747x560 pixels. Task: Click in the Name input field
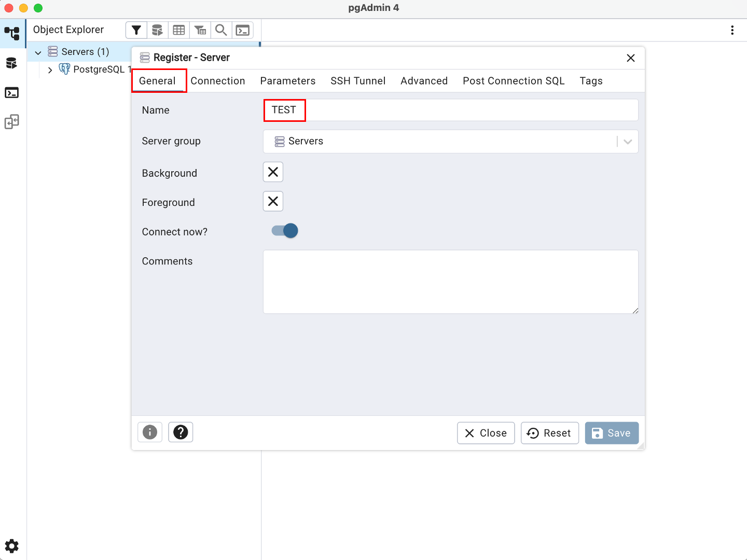[451, 110]
